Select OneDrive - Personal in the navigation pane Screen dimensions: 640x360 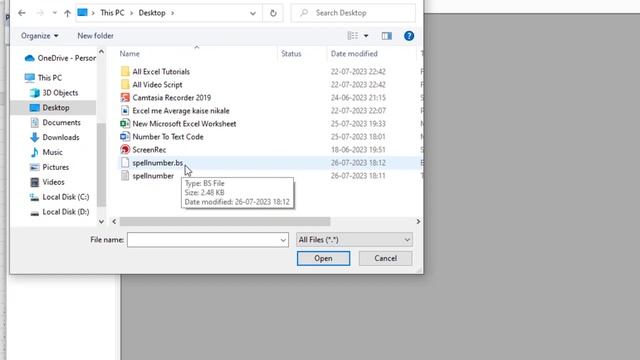tap(60, 58)
